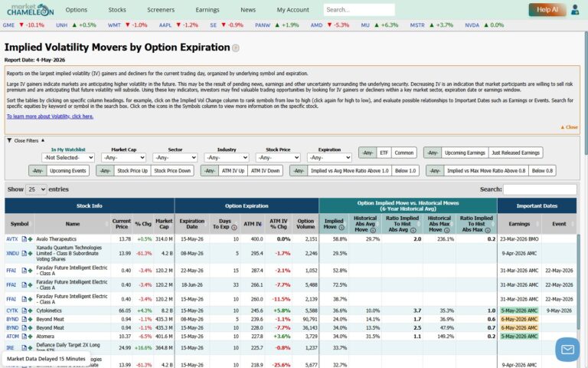Open the Stock Price dropdown
This screenshot has width=588, height=368.
pyautogui.click(x=278, y=157)
